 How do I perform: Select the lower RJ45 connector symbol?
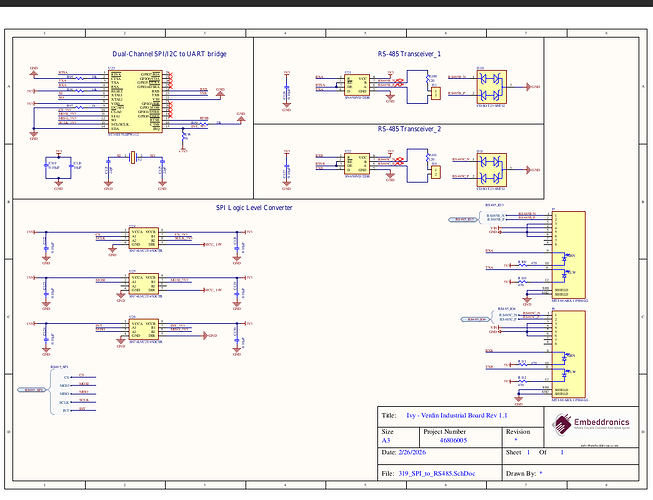[x=568, y=354]
